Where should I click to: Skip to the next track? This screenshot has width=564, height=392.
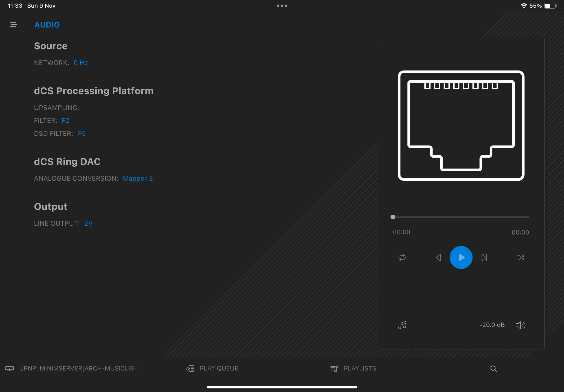click(x=484, y=258)
